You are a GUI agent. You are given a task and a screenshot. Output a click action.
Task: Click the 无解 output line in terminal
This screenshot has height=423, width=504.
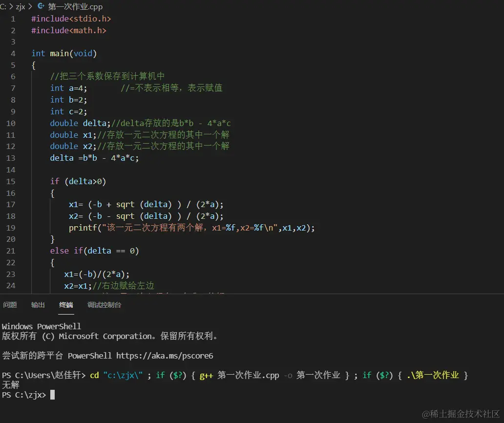point(11,385)
